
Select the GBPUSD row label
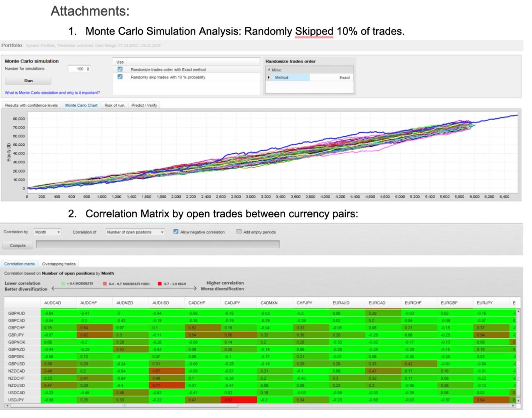pos(17,364)
